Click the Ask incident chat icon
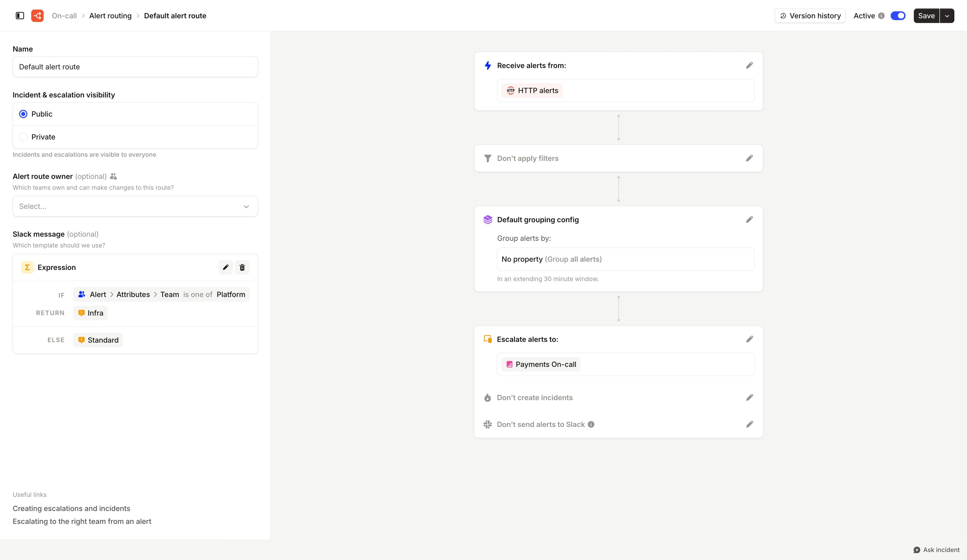This screenshot has width=967, height=560. pos(917,550)
